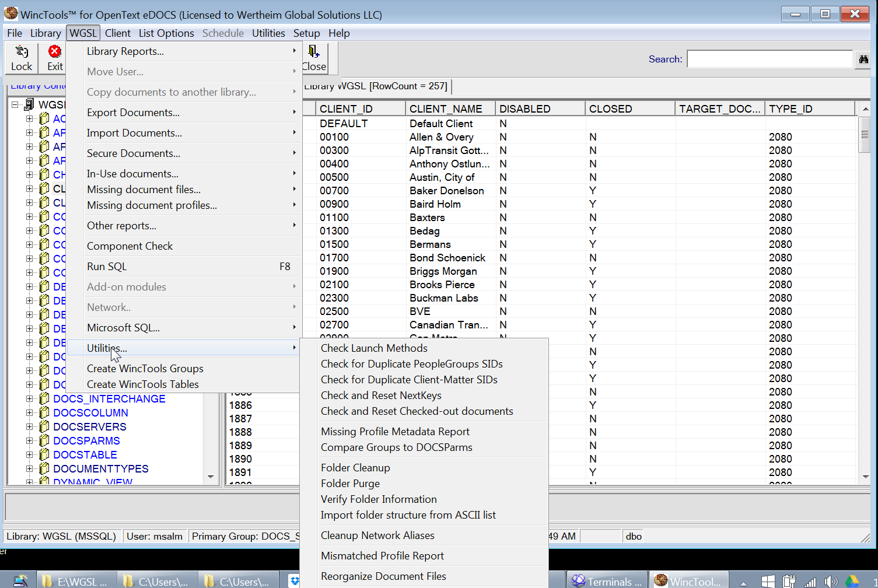
Task: Choose Create WincTools Tables
Action: click(x=184, y=384)
